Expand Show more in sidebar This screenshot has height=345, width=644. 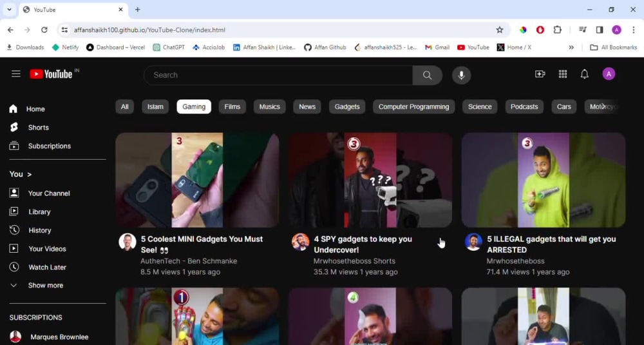pyautogui.click(x=36, y=286)
